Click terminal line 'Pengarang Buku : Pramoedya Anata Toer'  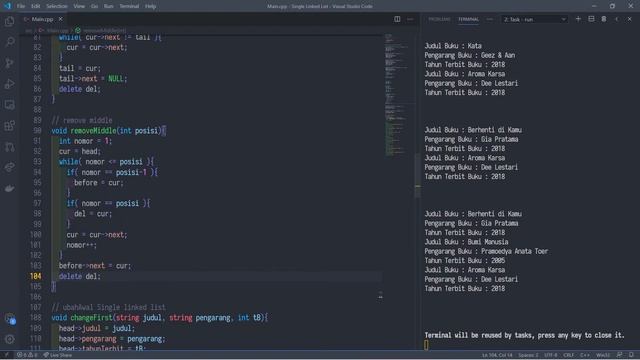[x=486, y=251]
